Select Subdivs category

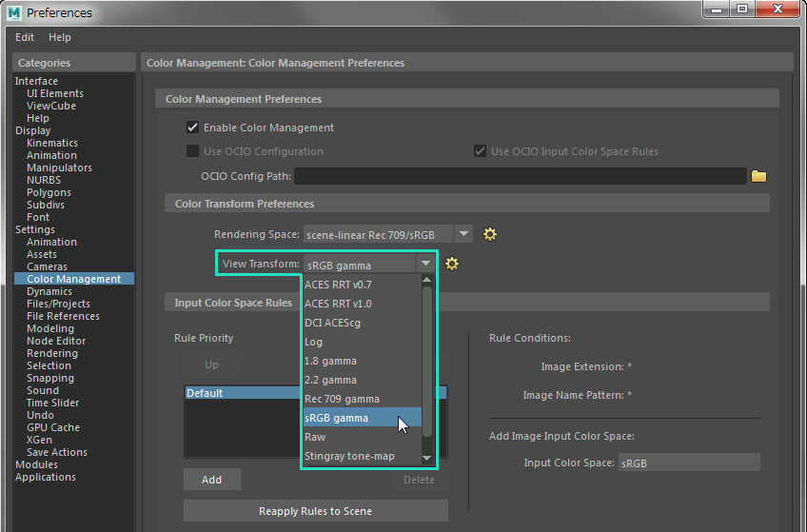[46, 205]
